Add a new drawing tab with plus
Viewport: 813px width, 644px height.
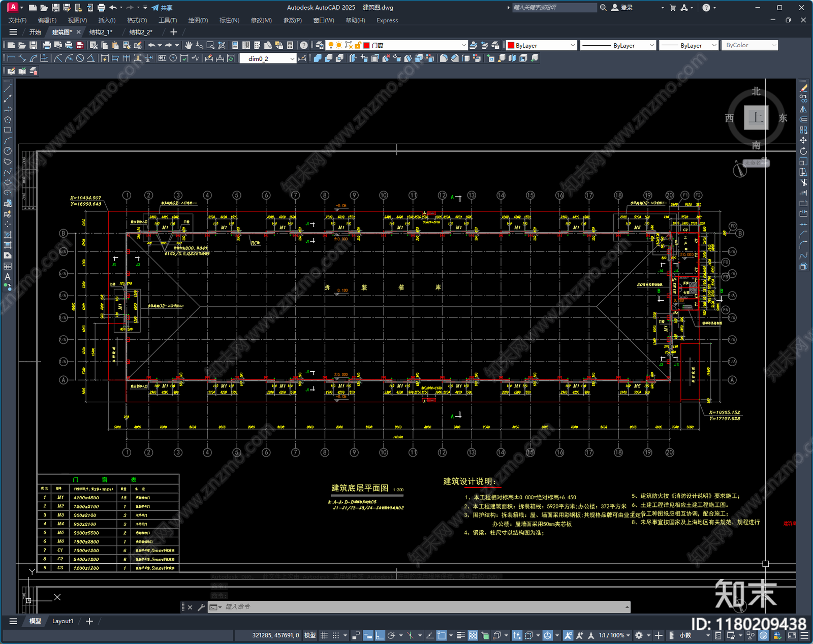click(174, 32)
